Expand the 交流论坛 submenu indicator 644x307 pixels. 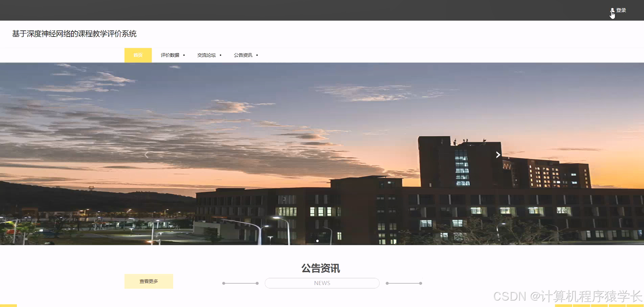tap(221, 55)
